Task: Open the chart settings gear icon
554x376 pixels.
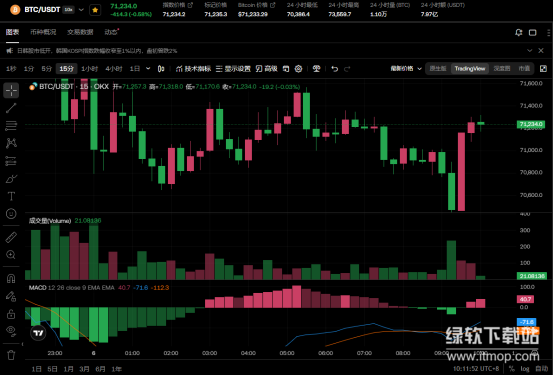Action: click(299, 69)
